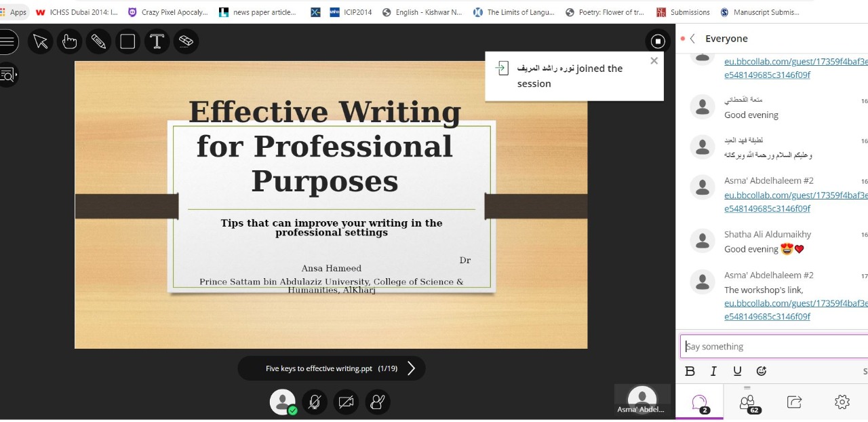868x422 pixels.
Task: Open my status and settings avatar
Action: (283, 402)
